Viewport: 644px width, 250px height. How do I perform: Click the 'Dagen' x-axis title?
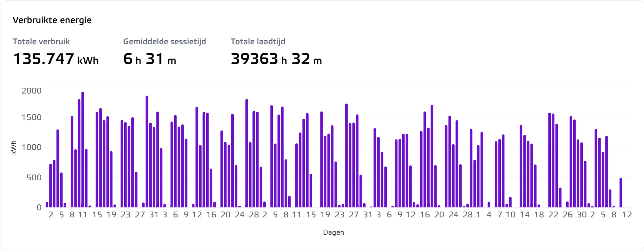[334, 233]
